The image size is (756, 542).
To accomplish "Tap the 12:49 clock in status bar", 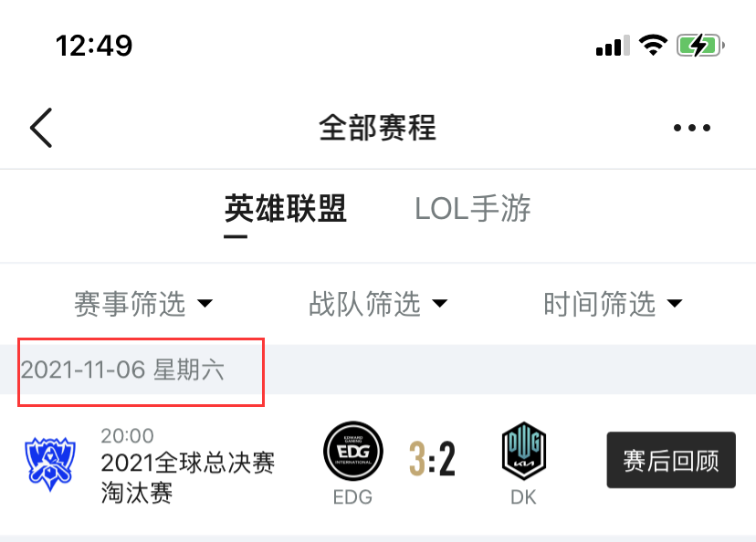I will tap(94, 46).
